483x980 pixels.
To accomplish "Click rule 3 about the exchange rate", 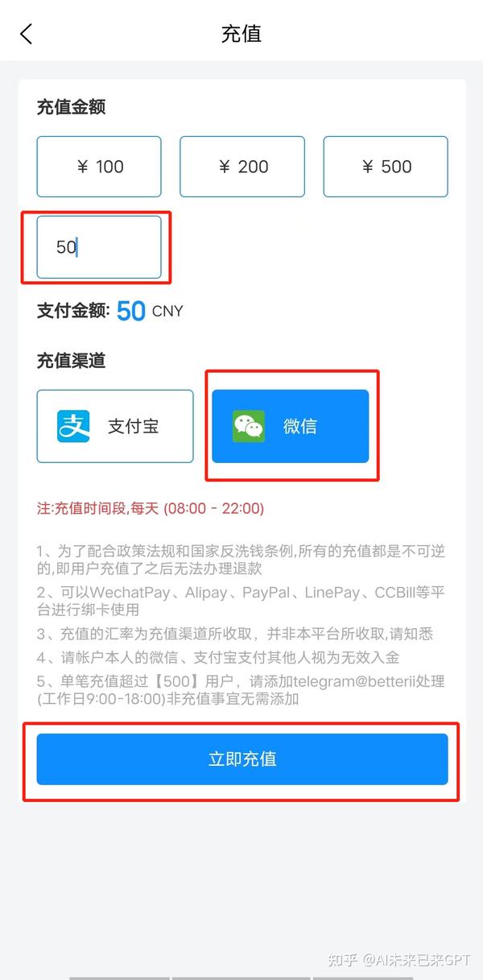I will [235, 635].
